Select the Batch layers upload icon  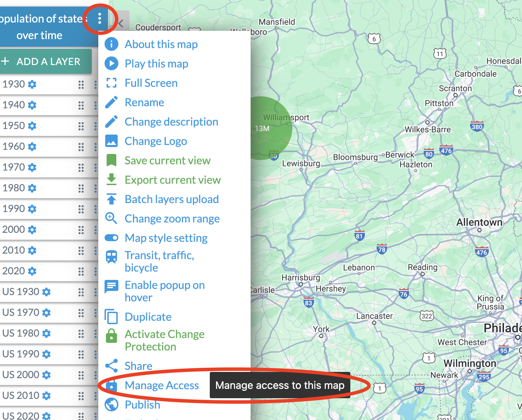coord(111,199)
